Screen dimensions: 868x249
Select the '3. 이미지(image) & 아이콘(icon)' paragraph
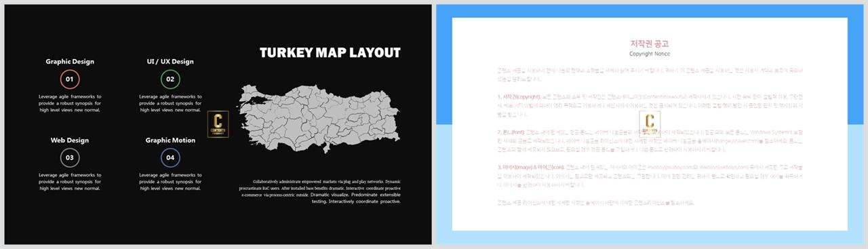[x=650, y=176]
